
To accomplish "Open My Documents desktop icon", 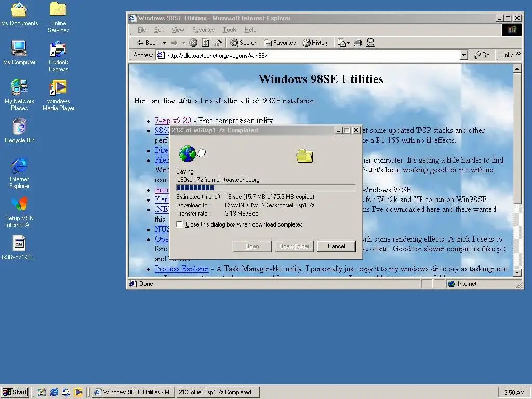I will pyautogui.click(x=19, y=14).
